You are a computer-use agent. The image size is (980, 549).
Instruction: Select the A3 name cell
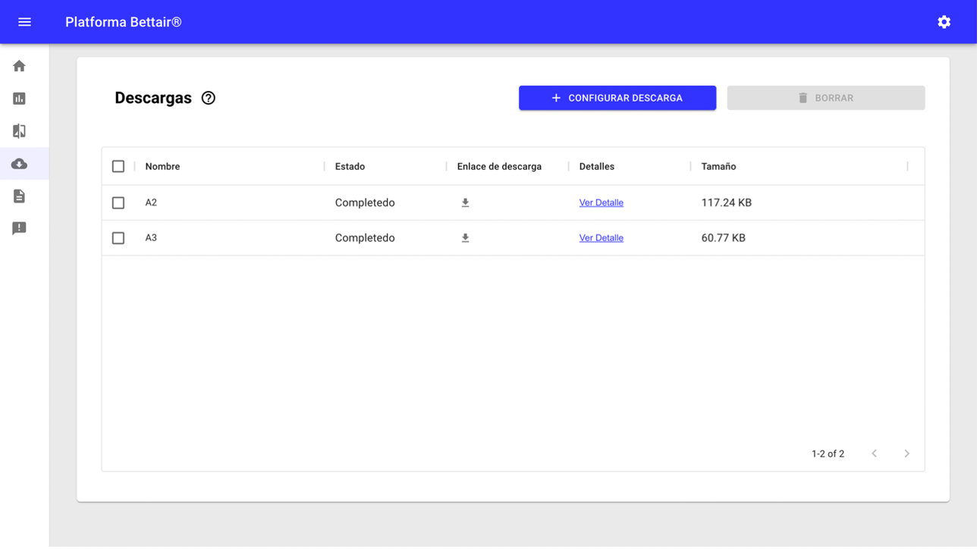151,238
